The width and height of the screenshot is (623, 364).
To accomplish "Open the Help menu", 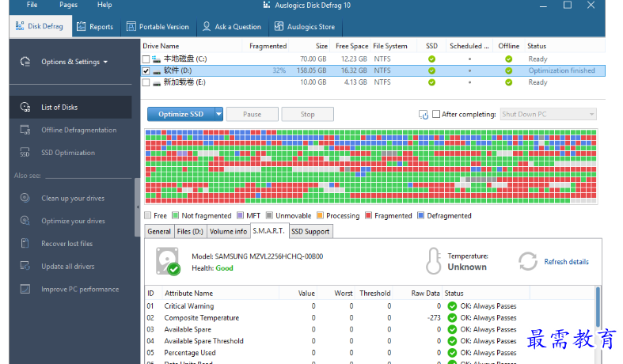I will [104, 5].
